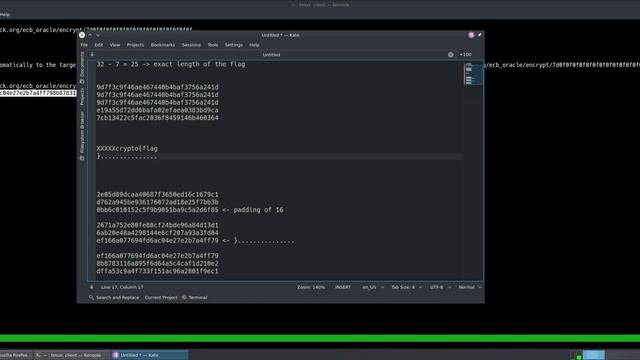
Task: Open the Documents side panel
Action: [82, 68]
